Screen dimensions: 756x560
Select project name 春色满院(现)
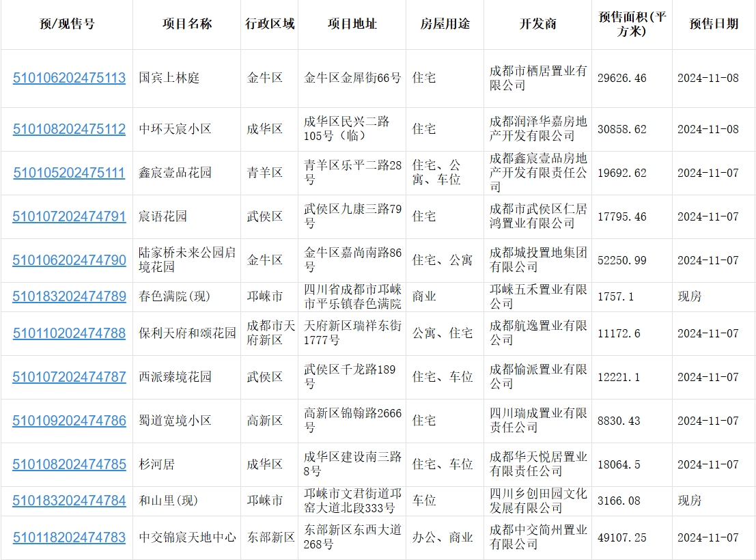(175, 296)
